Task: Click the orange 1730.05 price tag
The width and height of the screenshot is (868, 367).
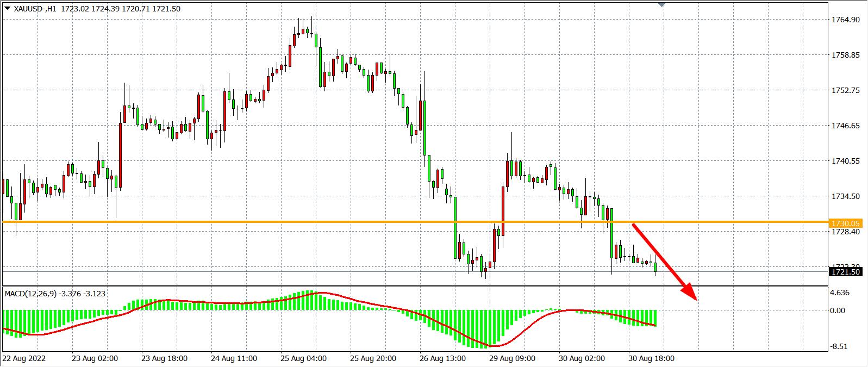Action: pos(845,223)
